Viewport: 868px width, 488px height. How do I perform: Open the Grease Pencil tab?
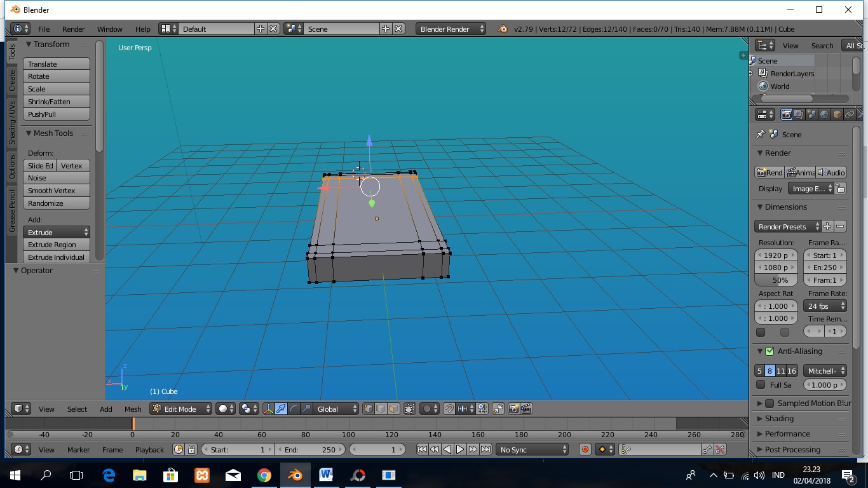point(12,210)
